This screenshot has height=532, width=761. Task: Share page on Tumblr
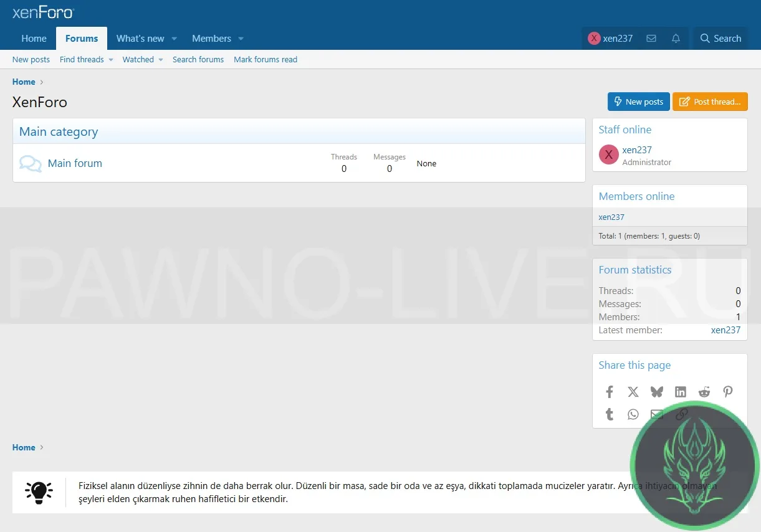click(x=610, y=414)
